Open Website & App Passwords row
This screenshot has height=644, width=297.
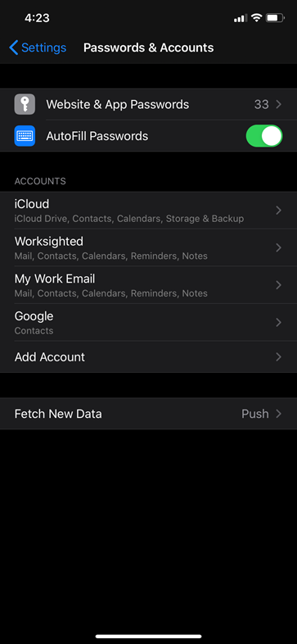click(149, 104)
